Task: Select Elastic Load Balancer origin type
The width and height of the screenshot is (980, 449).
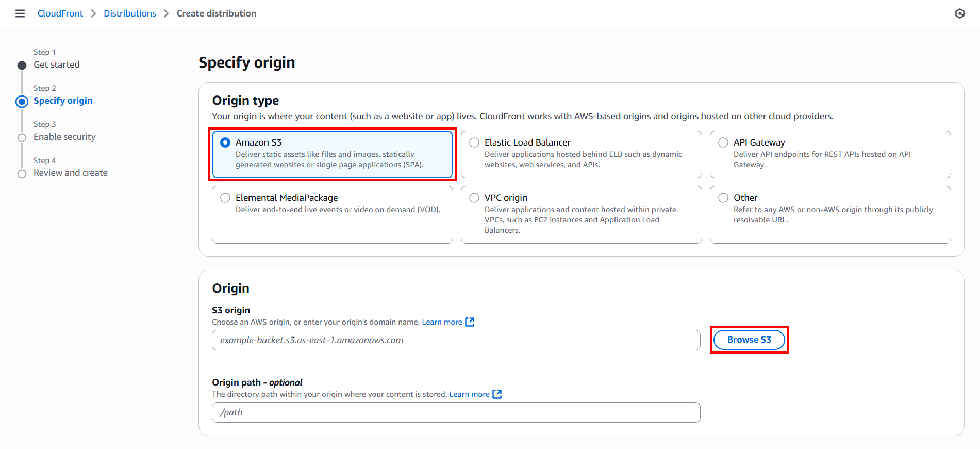Action: [474, 142]
